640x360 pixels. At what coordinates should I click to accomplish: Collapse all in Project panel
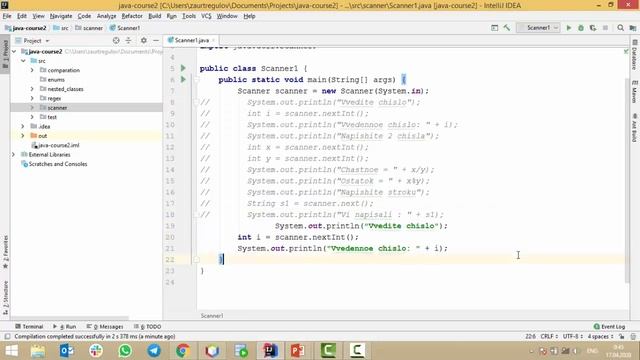(128, 40)
